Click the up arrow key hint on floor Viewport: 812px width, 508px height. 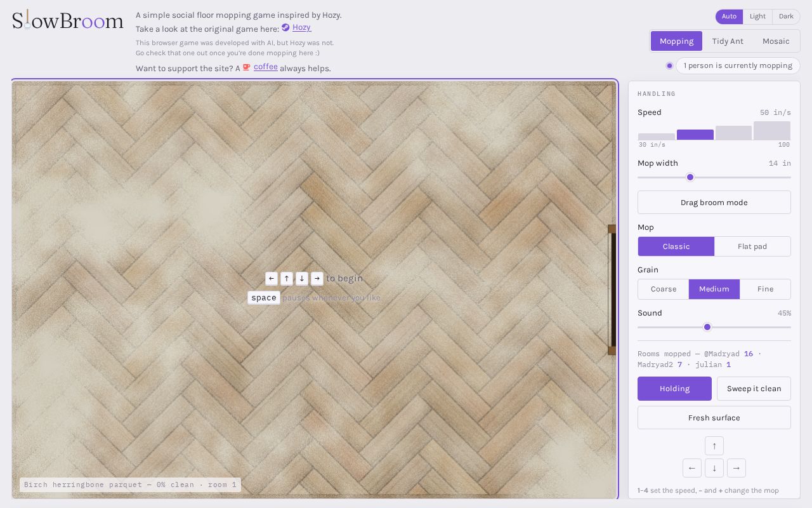tap(287, 278)
